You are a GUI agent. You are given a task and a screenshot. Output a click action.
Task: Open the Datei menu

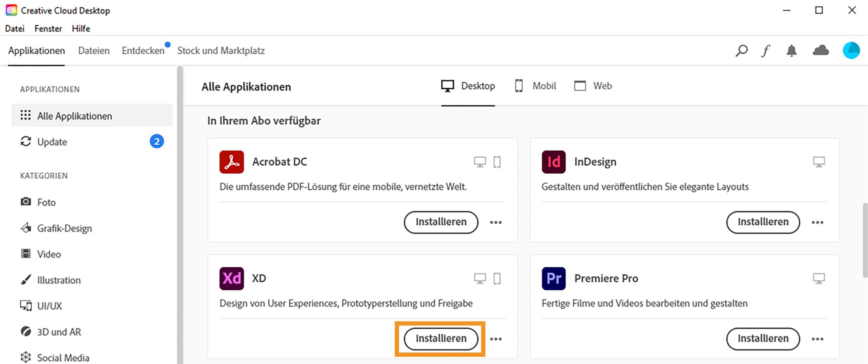click(x=15, y=28)
